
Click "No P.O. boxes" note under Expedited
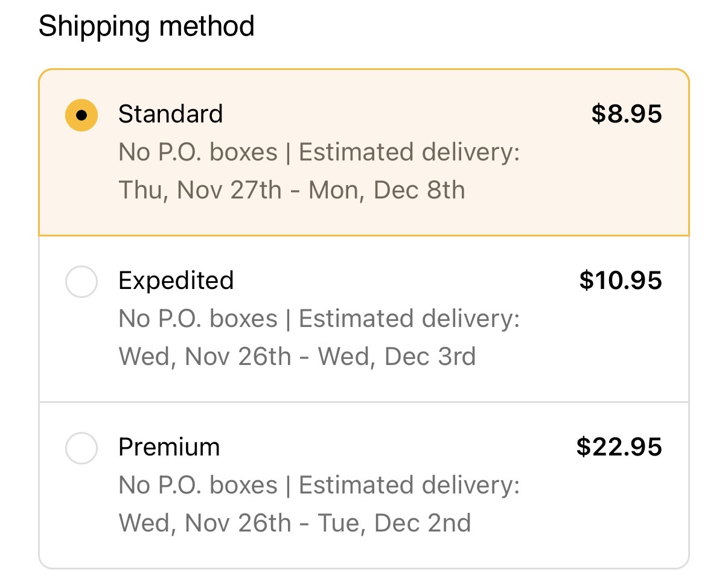pos(198,319)
